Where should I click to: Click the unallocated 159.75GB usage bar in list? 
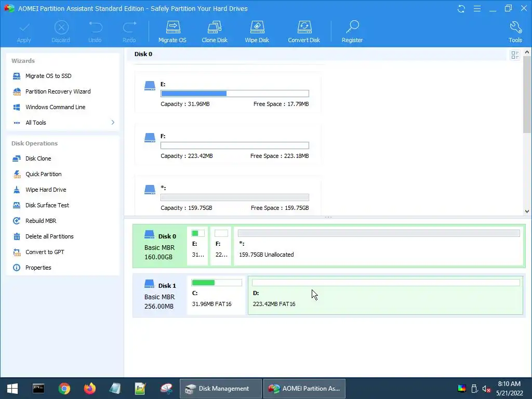[235, 197]
